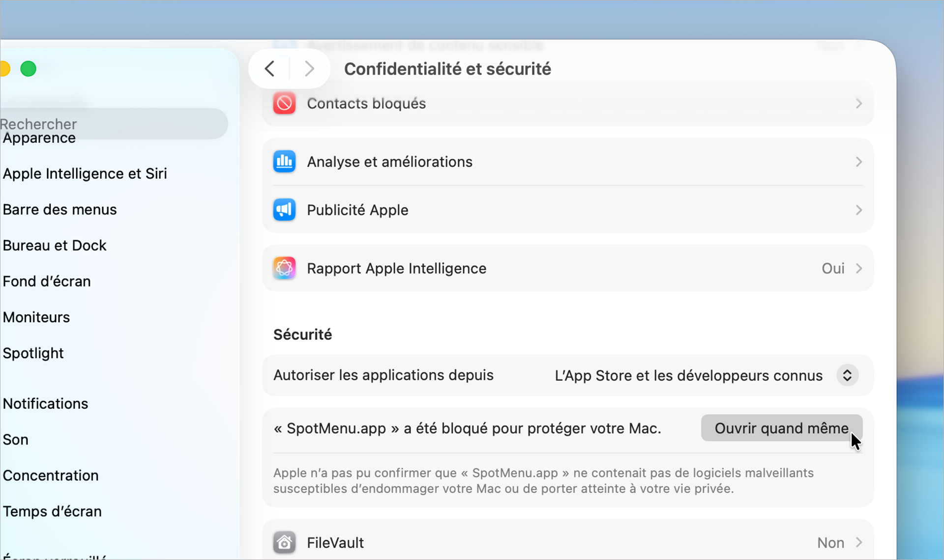The image size is (944, 560).
Task: Expand the FileVault settings chevron
Action: 858,542
